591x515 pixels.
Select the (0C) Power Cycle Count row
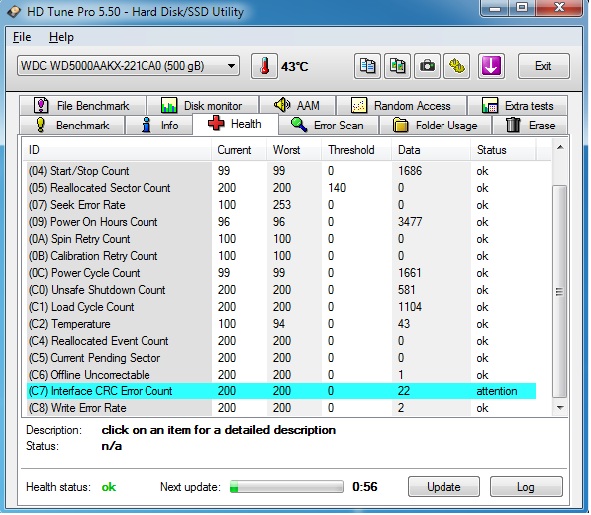(x=281, y=273)
